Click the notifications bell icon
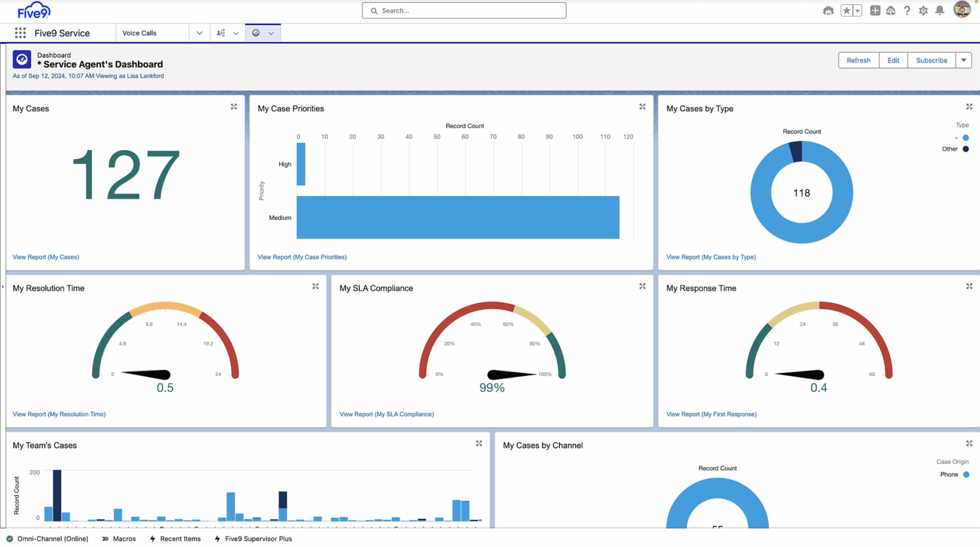980x547 pixels. [939, 11]
